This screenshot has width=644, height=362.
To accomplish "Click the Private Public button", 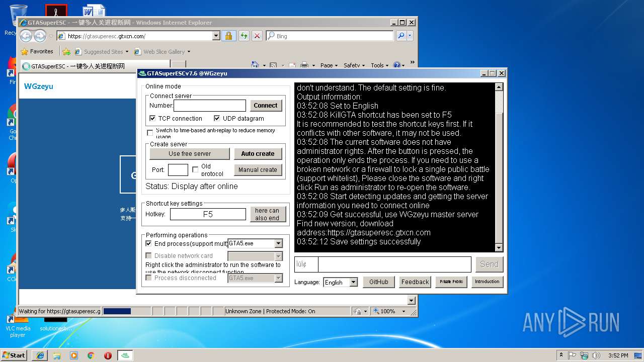I will pyautogui.click(x=451, y=282).
